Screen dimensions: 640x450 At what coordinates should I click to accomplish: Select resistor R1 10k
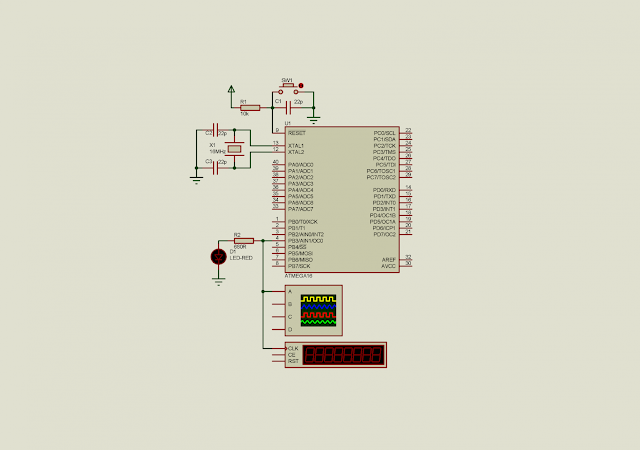pyautogui.click(x=250, y=108)
